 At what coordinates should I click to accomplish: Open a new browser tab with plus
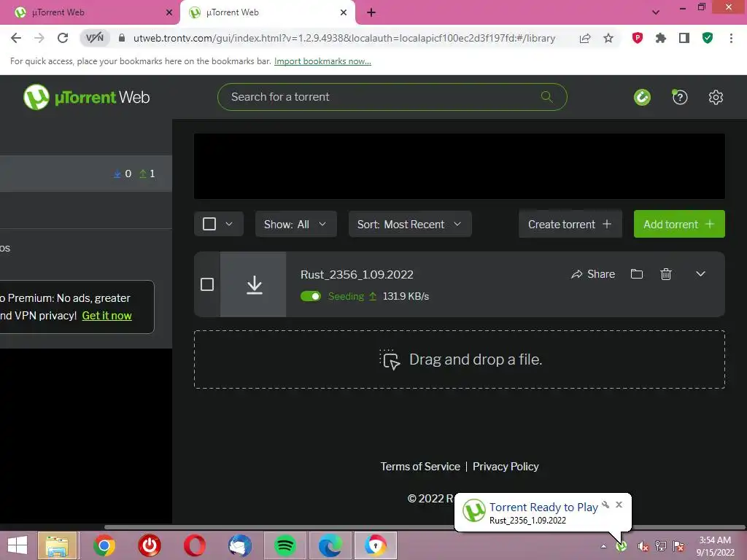(371, 12)
